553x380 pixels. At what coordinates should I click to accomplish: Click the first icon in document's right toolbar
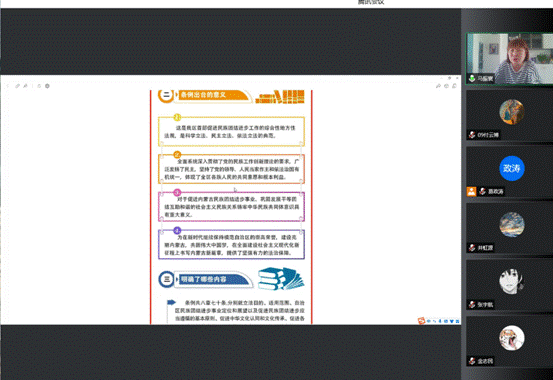[x=438, y=86]
